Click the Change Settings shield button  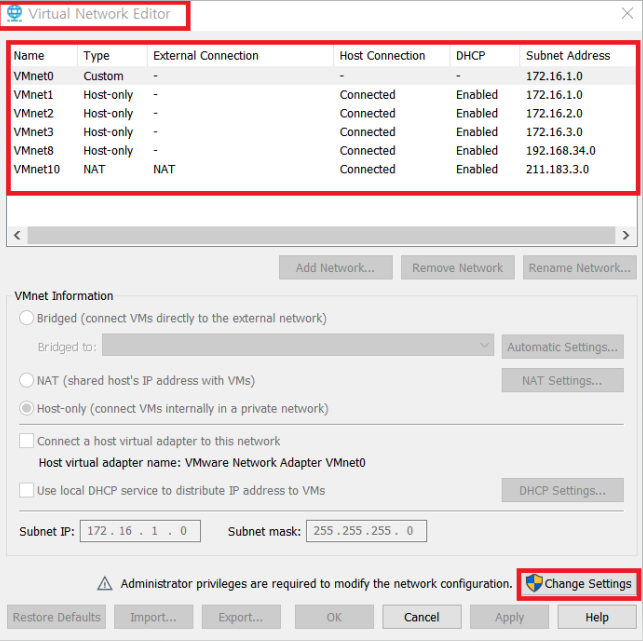[x=579, y=584]
